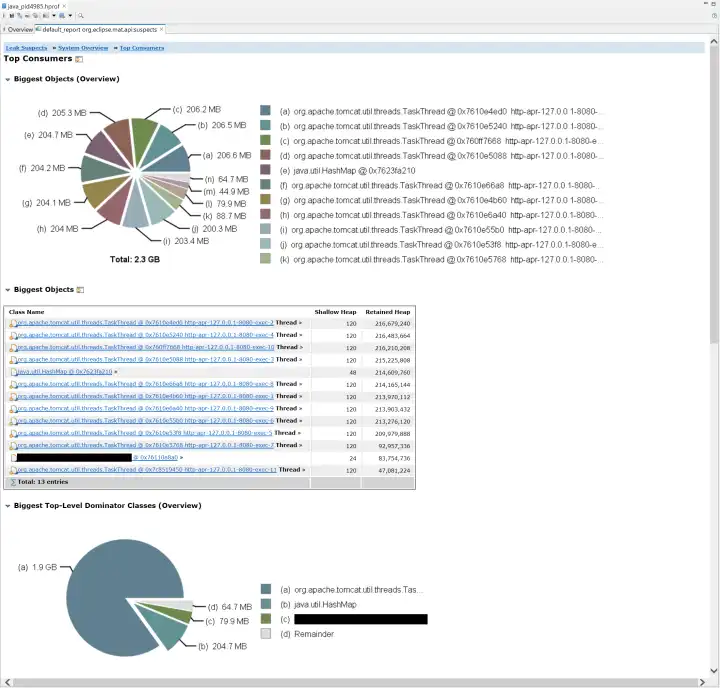Click thread icon of exec-11 row
The width and height of the screenshot is (720, 688).
[x=13, y=470]
